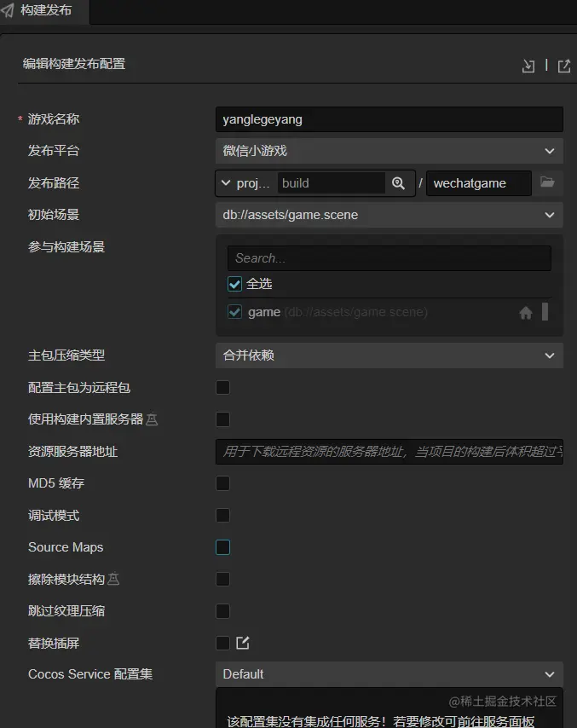Expand the proj… path prefix dropdown

(x=245, y=183)
